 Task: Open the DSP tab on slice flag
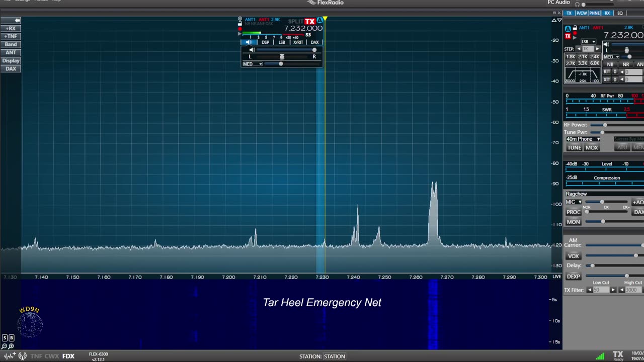(265, 42)
